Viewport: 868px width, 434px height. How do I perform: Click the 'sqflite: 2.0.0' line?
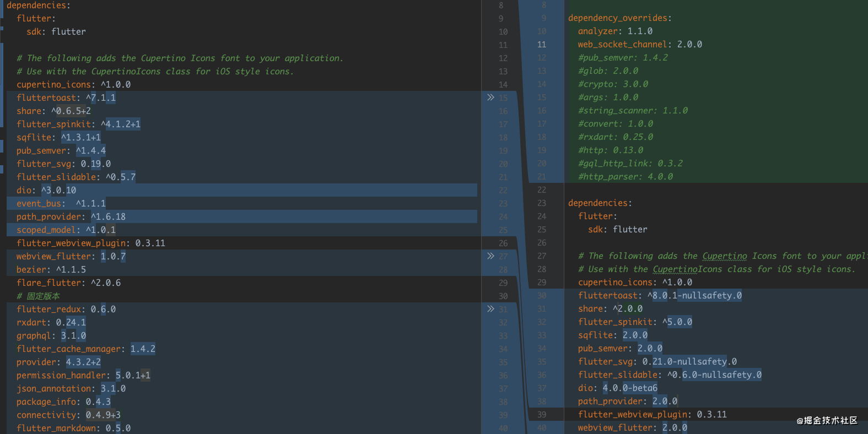[613, 335]
